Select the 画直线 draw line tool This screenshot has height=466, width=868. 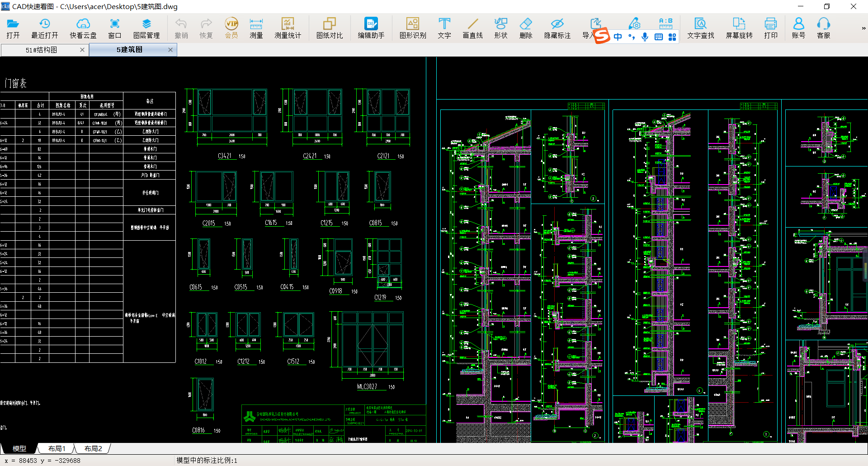point(473,28)
